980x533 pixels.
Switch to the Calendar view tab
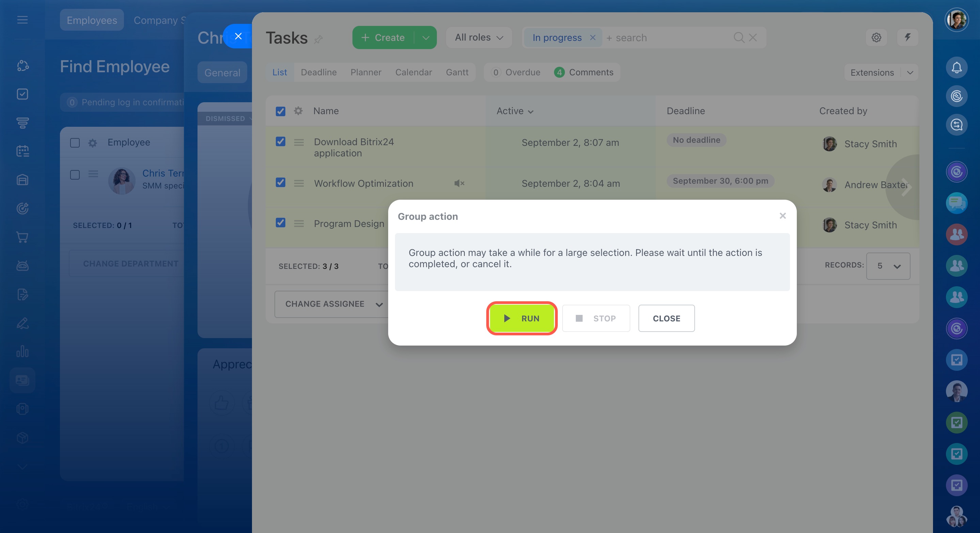point(413,72)
